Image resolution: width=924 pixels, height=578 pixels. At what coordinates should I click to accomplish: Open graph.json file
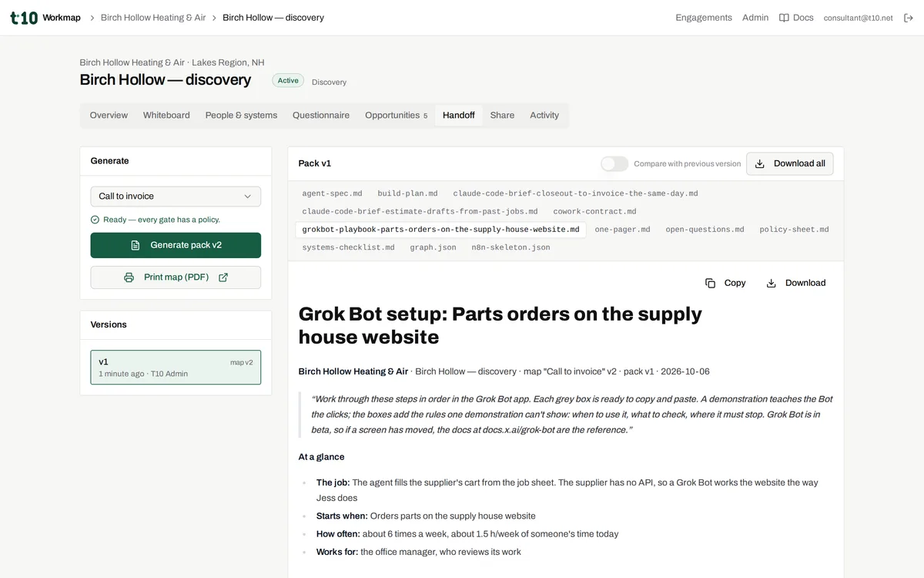point(433,247)
